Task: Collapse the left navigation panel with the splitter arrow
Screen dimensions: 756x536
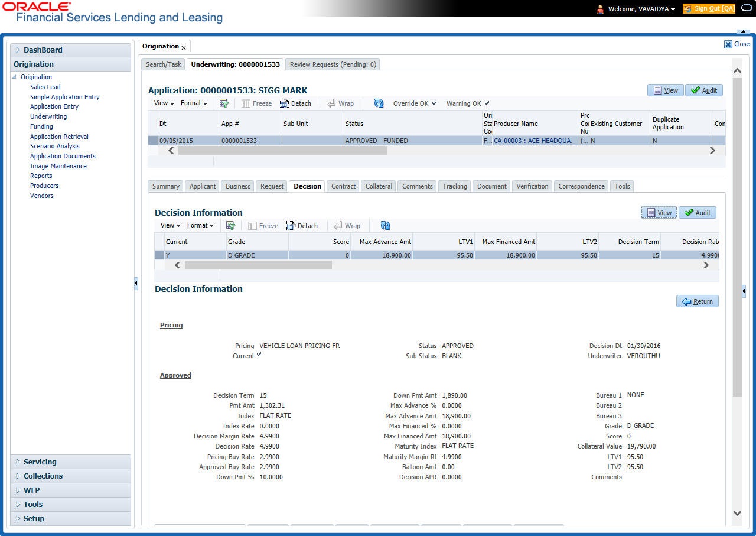Action: (x=135, y=284)
